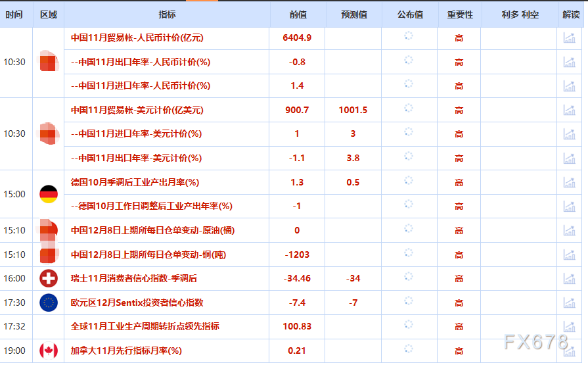Screen dimensions: 588x365
Task: Click chart icon for 加拿大11月先行指标月率 row
Action: (569, 351)
